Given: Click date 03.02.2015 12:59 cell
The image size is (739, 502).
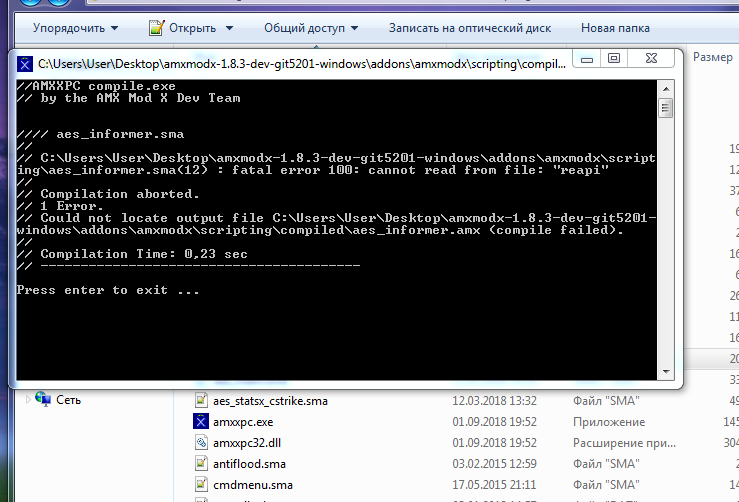Looking at the screenshot, I should (x=494, y=464).
